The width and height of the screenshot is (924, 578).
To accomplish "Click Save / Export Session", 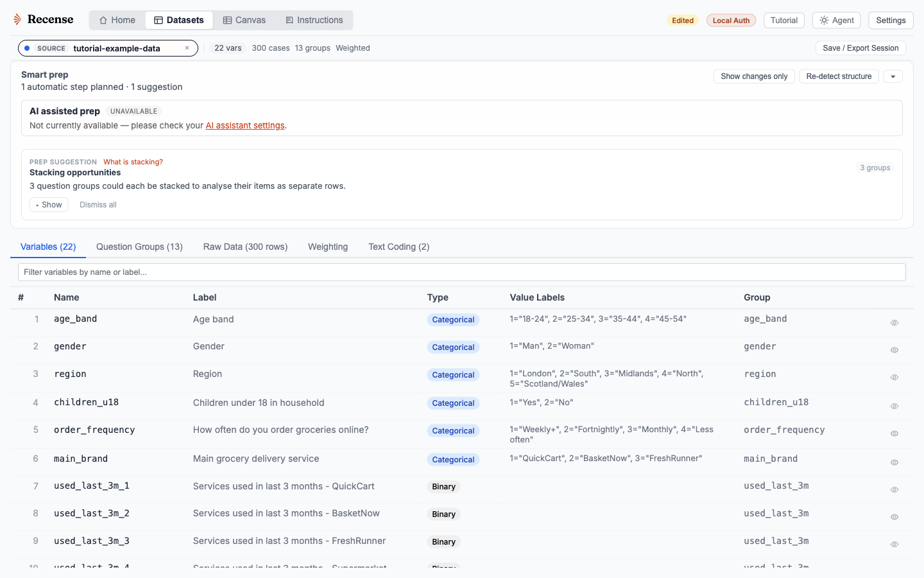I will pos(860,48).
